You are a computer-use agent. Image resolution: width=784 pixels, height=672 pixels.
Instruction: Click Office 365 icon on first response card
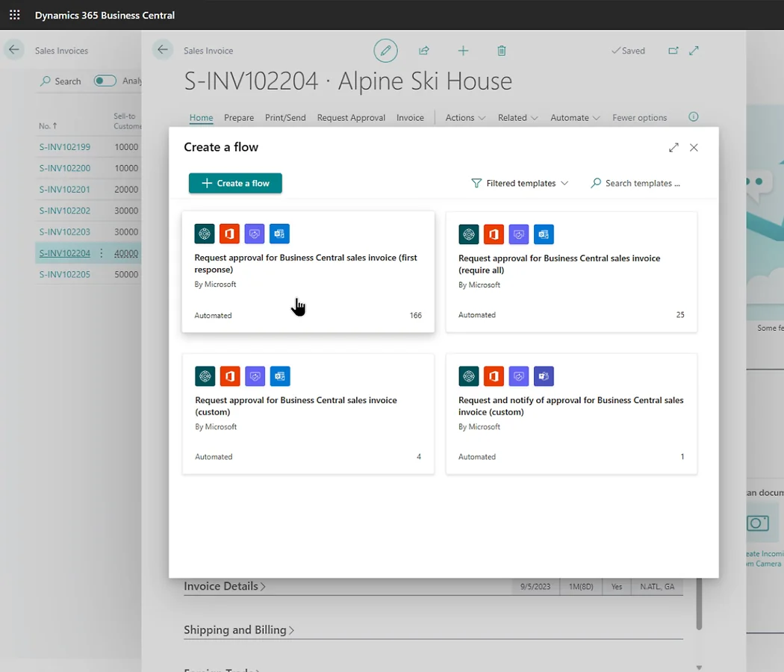pos(229,234)
